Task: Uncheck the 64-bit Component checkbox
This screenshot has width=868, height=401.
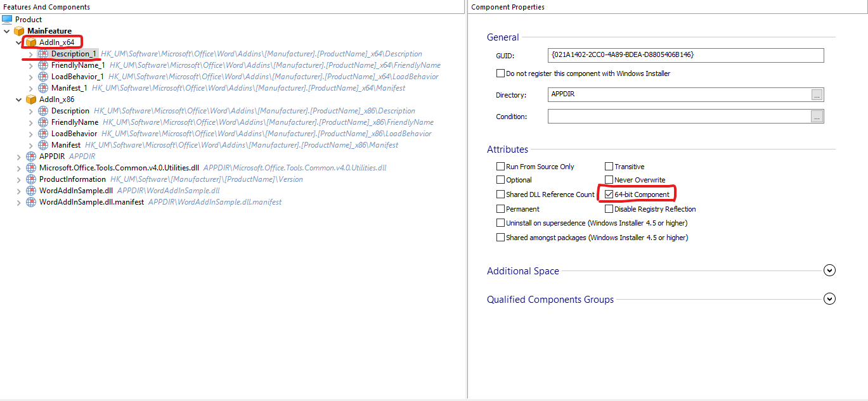Action: point(609,194)
